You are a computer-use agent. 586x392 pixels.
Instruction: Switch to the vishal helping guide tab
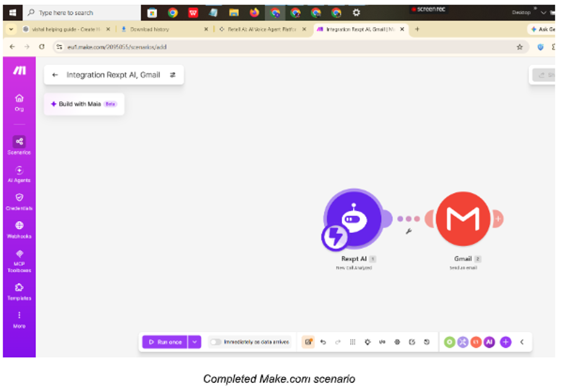click(66, 29)
